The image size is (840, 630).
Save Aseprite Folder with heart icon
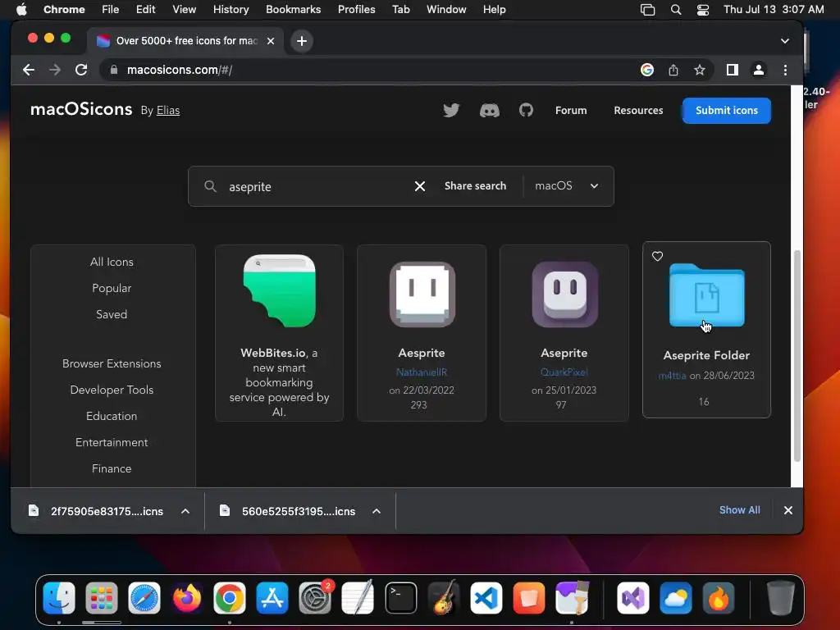point(657,257)
